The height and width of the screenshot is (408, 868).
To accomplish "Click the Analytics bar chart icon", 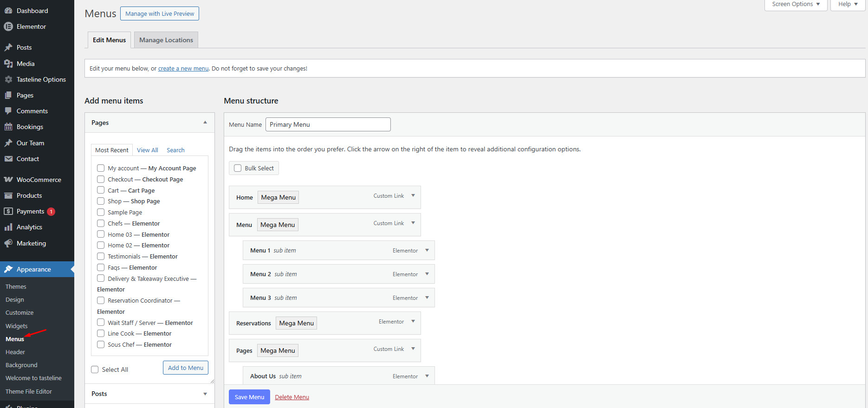I will point(8,227).
